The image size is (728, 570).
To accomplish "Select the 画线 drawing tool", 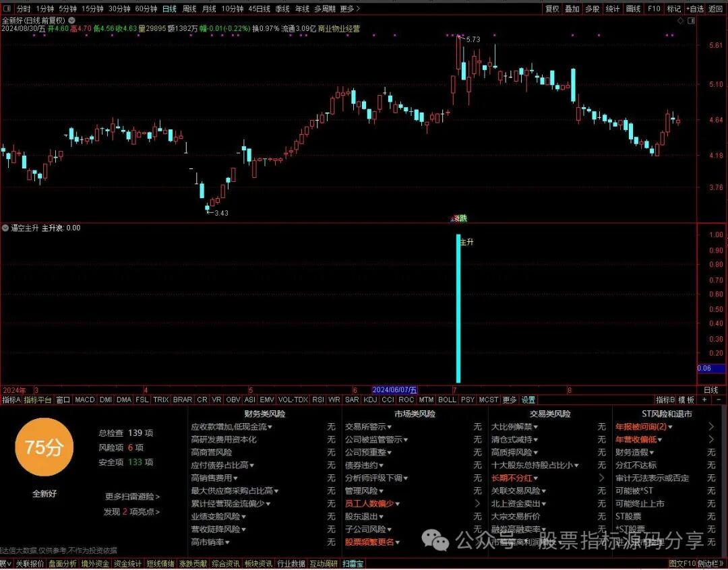I will (633, 9).
